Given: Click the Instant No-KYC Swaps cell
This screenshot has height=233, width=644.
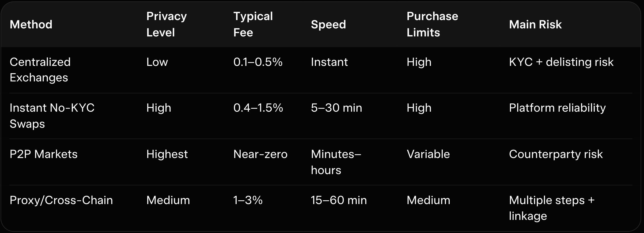Looking at the screenshot, I should tap(52, 116).
